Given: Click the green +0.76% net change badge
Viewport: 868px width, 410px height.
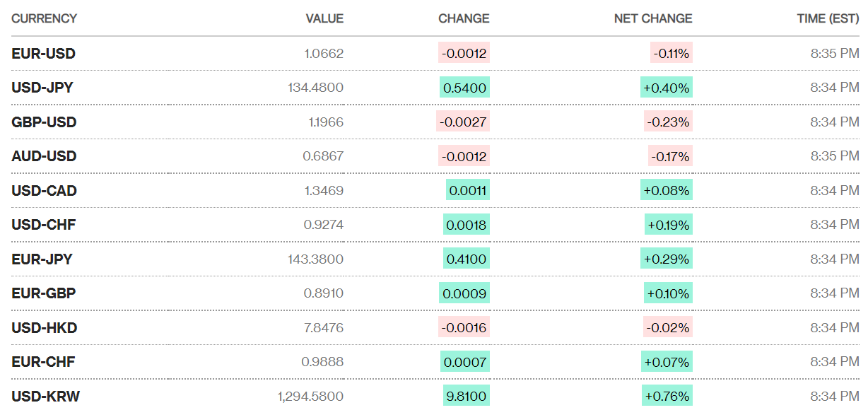Looking at the screenshot, I should tap(667, 397).
